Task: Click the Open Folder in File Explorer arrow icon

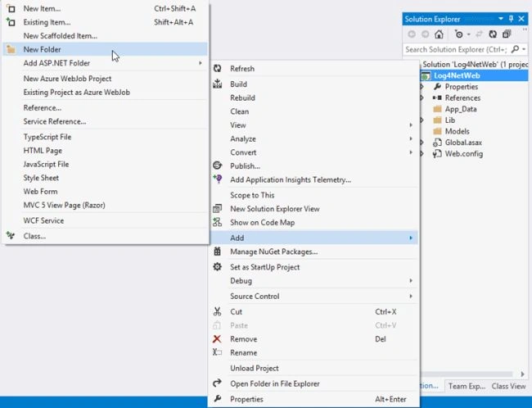Action: 217,383
